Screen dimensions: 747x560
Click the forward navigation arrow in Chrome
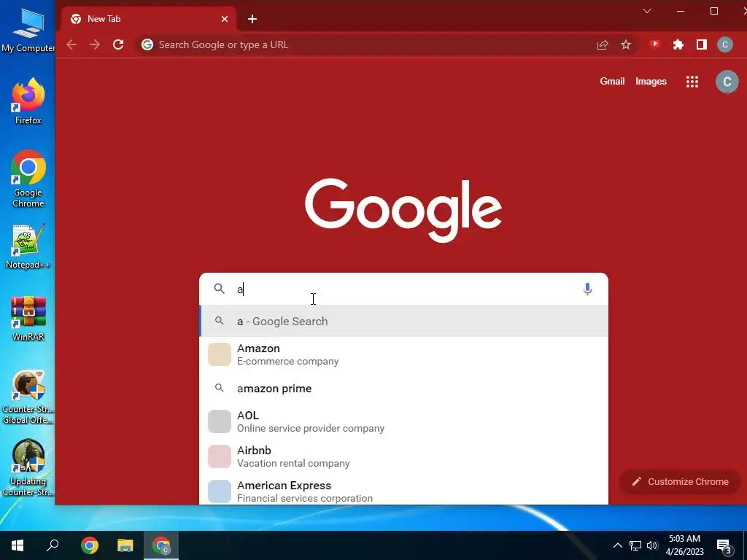click(95, 44)
